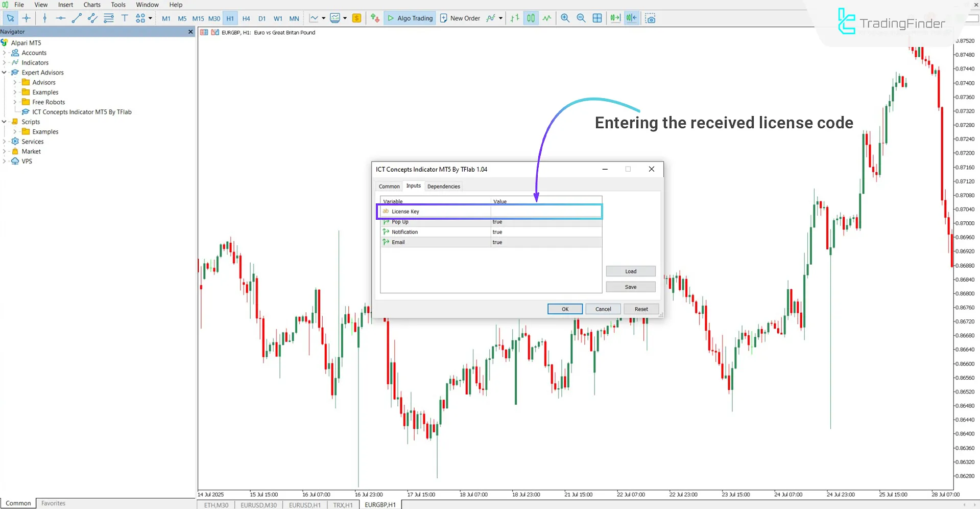The image size is (980, 509).
Task: Expand the Advisors folder in Navigator
Action: (15, 82)
